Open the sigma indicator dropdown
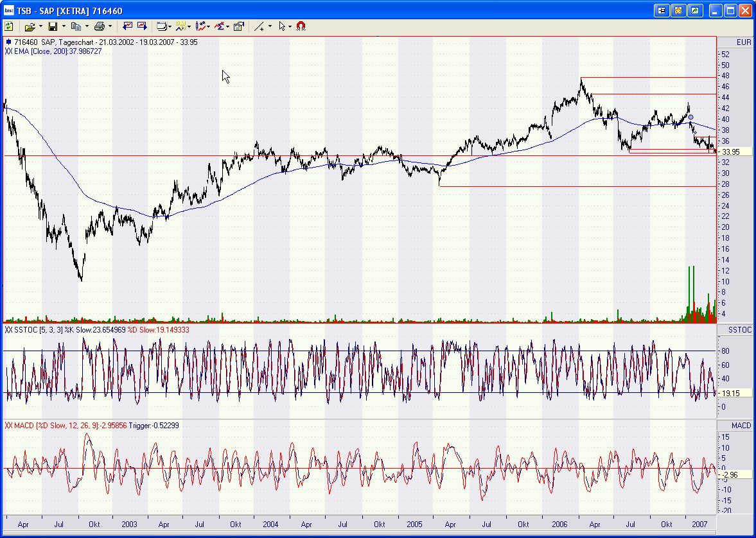 [227, 26]
